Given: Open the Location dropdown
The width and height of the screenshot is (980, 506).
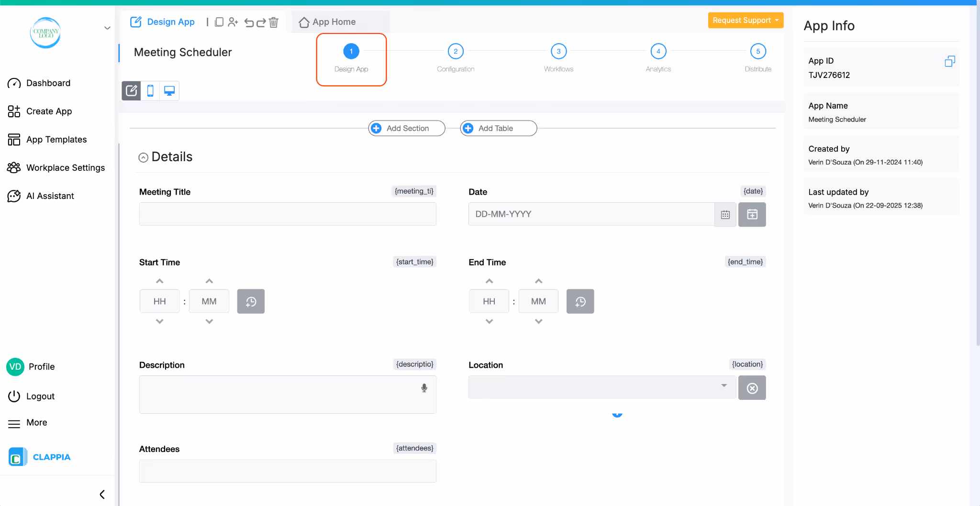Looking at the screenshot, I should 724,386.
